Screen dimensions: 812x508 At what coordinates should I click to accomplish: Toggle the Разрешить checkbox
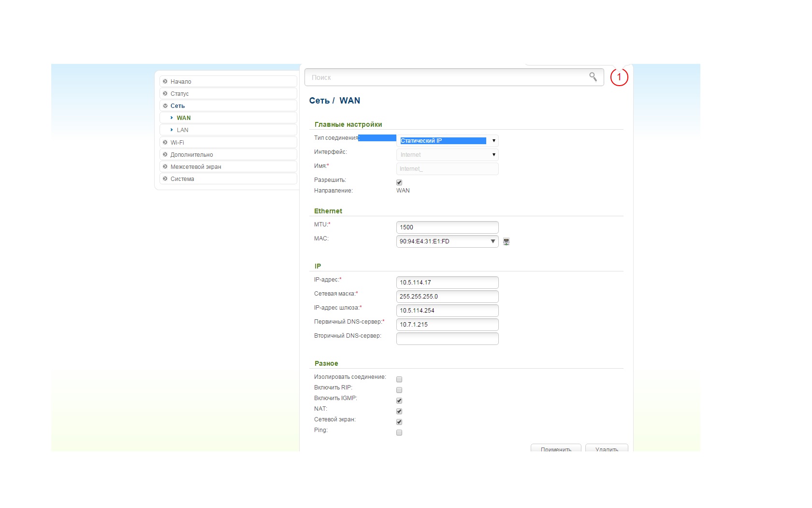(399, 182)
